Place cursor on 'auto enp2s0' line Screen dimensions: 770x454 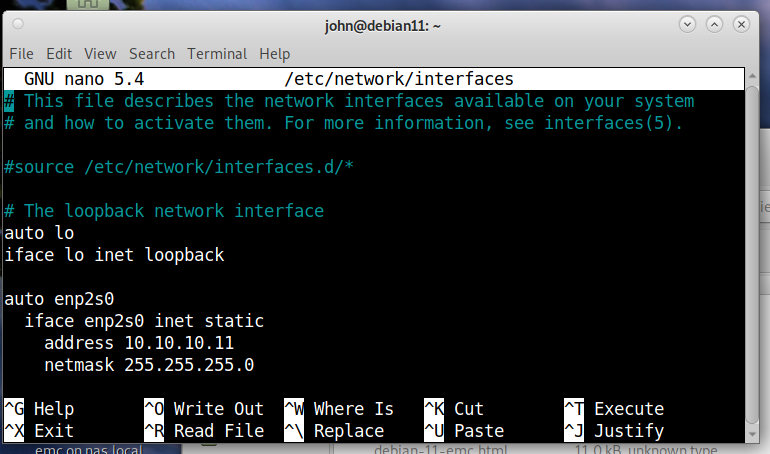tap(59, 298)
